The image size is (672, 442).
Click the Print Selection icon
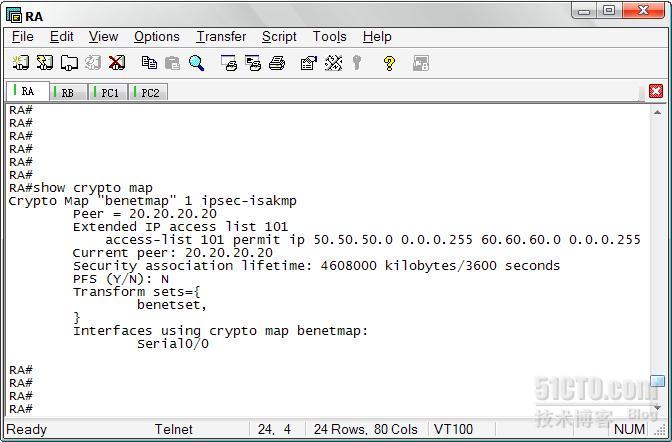coord(253,63)
